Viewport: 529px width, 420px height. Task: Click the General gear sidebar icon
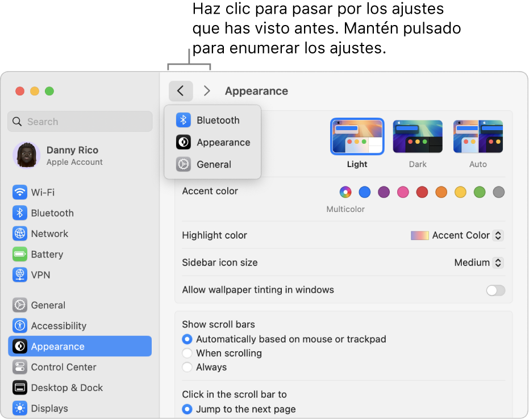(x=20, y=305)
